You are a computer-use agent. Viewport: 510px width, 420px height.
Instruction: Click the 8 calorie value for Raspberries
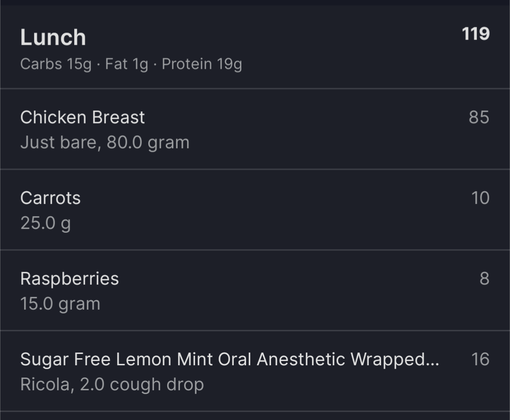click(x=484, y=278)
